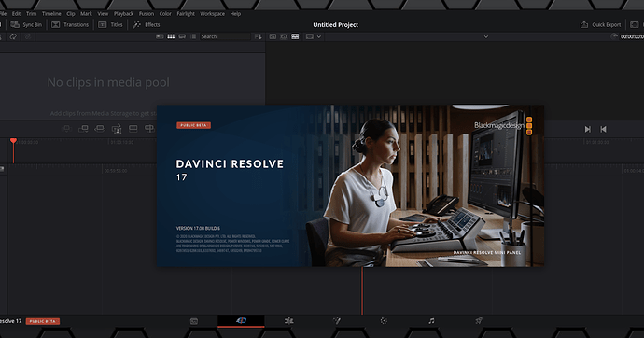Open the Effects library
644x338 pixels.
[147, 24]
